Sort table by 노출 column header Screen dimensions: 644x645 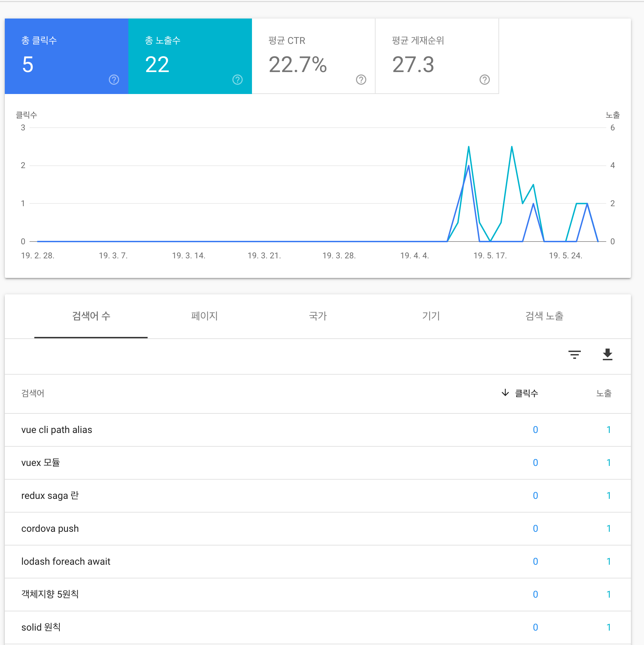point(604,393)
